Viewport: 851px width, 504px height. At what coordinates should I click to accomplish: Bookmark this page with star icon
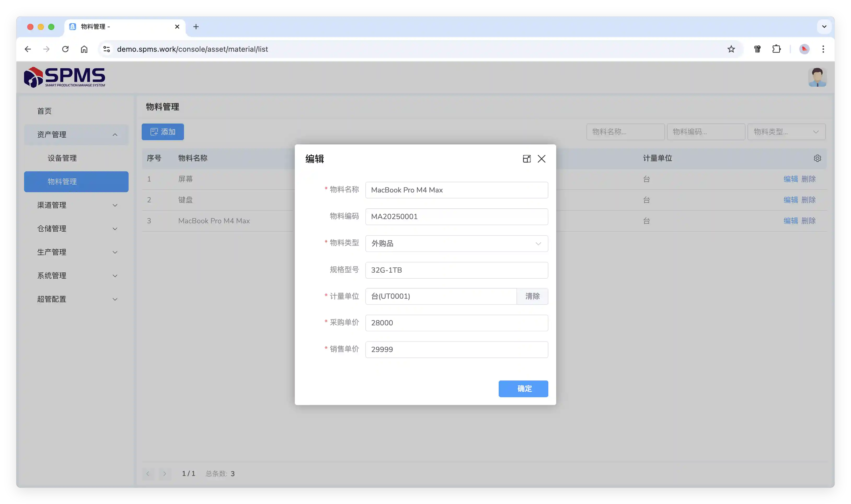[x=731, y=49]
